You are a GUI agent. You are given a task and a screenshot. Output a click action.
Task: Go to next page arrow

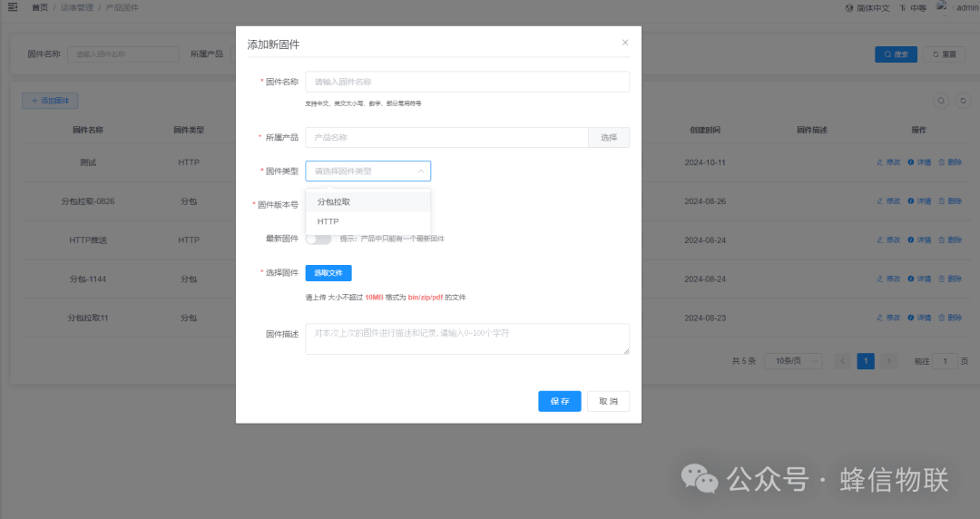(888, 361)
